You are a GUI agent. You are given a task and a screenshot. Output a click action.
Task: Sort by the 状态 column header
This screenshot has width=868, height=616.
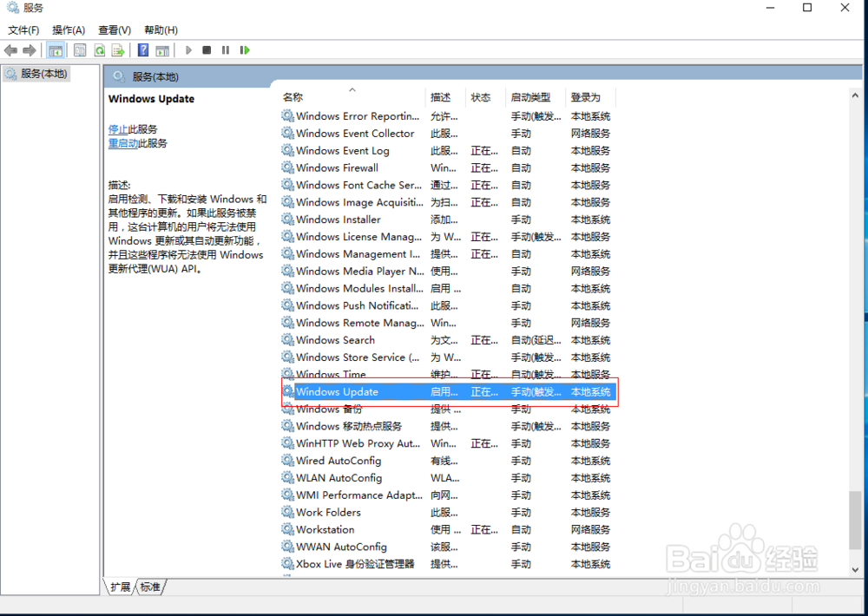[x=485, y=97]
